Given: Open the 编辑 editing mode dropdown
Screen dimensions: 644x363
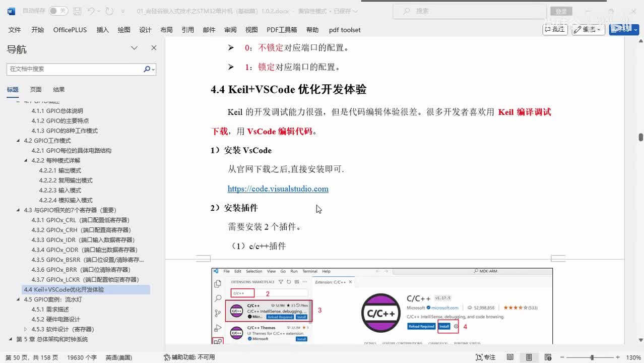Looking at the screenshot, I should coord(589,29).
